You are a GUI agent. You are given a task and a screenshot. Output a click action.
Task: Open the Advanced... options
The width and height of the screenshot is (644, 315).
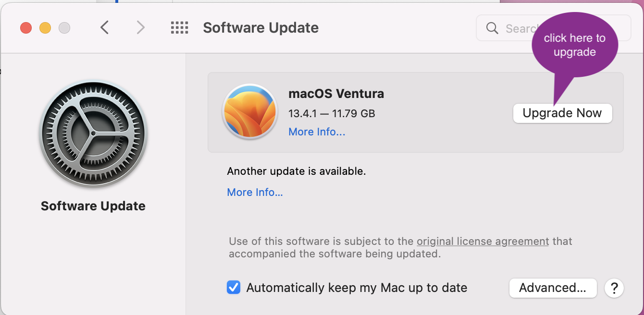tap(553, 288)
